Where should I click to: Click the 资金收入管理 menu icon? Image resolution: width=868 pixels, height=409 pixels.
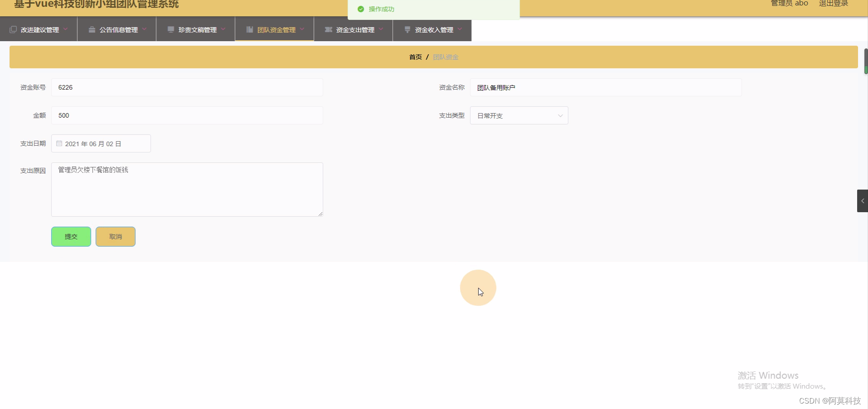pyautogui.click(x=407, y=29)
